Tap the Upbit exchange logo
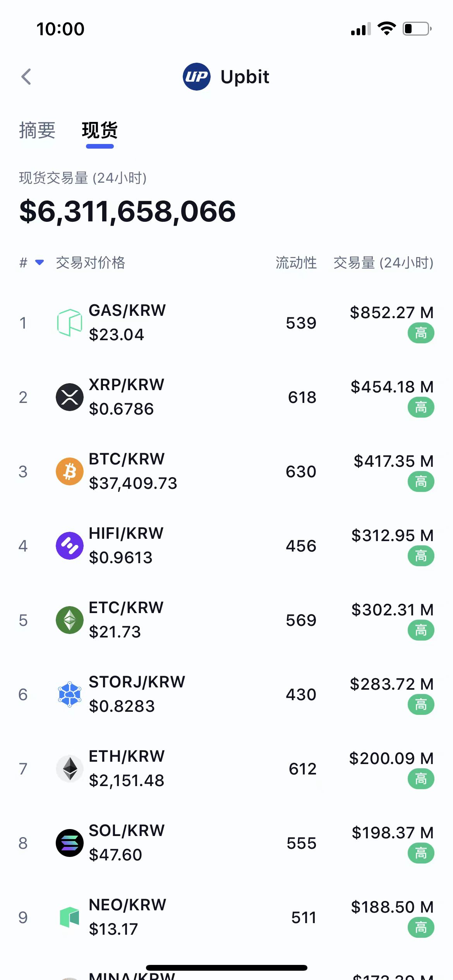Viewport: 453px width, 980px height. 196,77
